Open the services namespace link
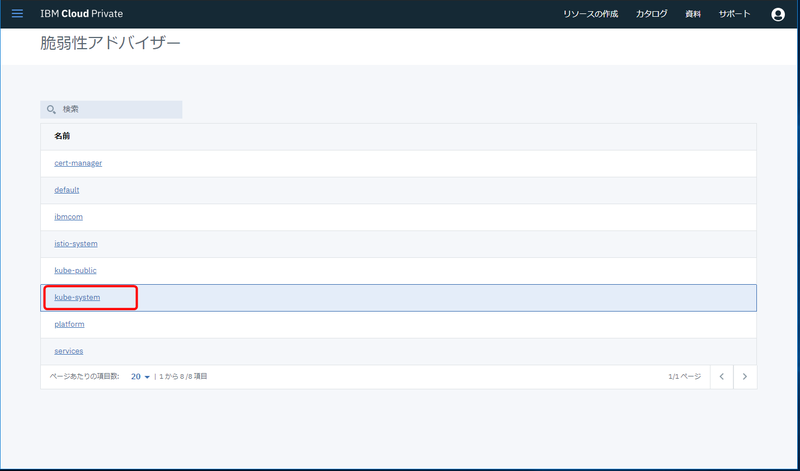 68,351
